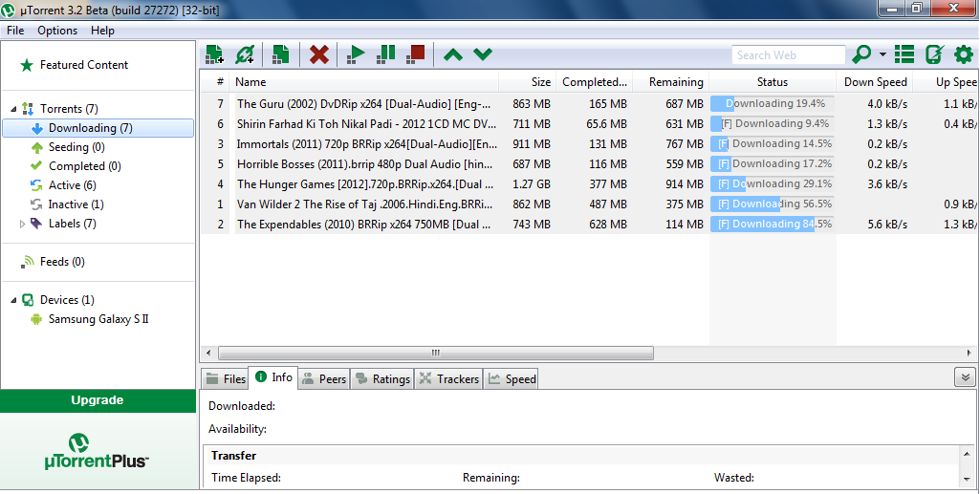Viewport: 980px width, 494px height.
Task: Open the File menu
Action: [15, 31]
